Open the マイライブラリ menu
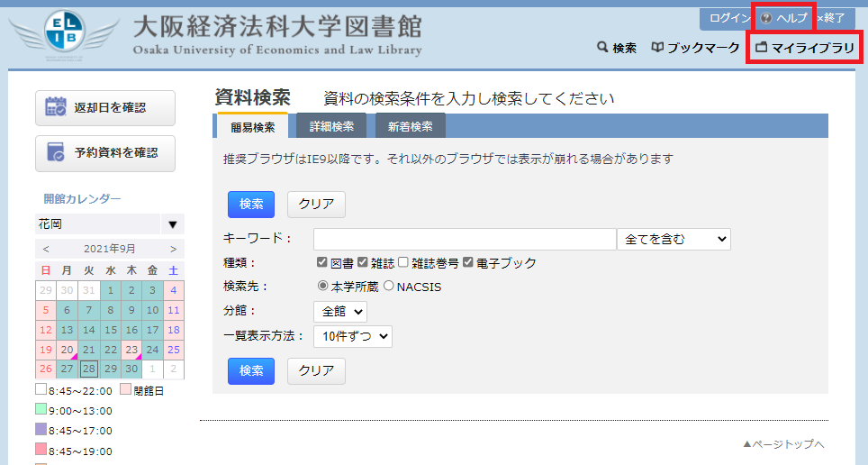Screen dimensions: 868x465 pos(805,48)
